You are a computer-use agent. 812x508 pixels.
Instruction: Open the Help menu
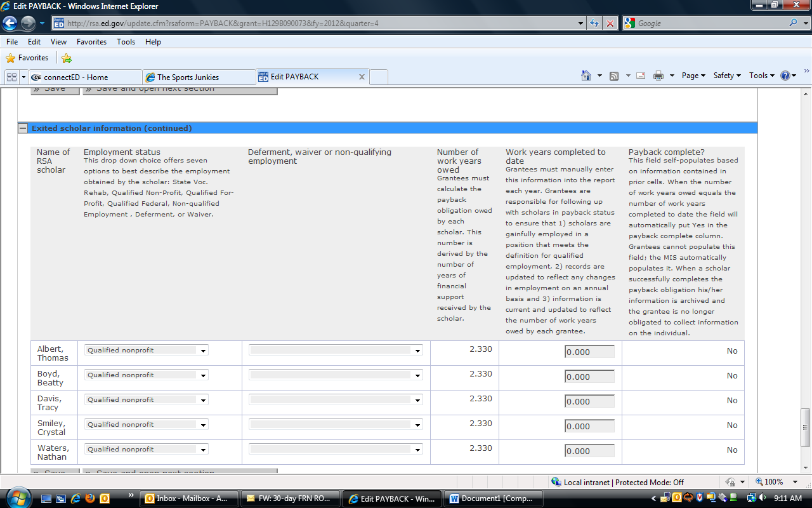(x=153, y=42)
